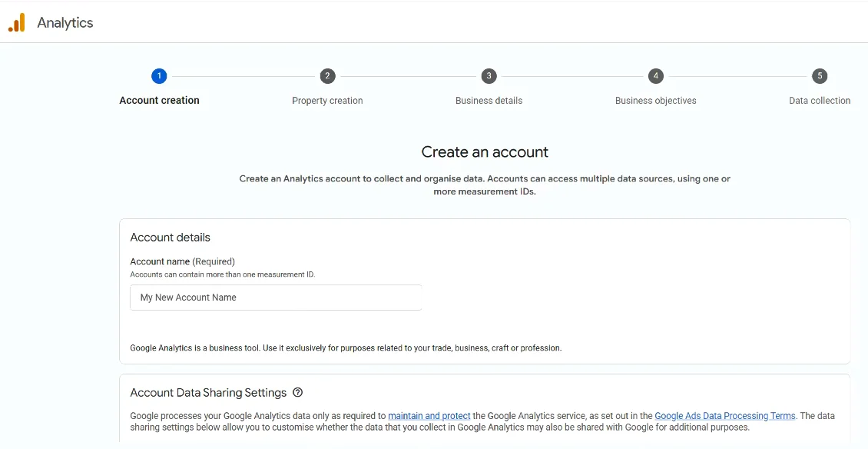Click the Account name (Required) label
Image resolution: width=868 pixels, height=449 pixels.
click(183, 261)
